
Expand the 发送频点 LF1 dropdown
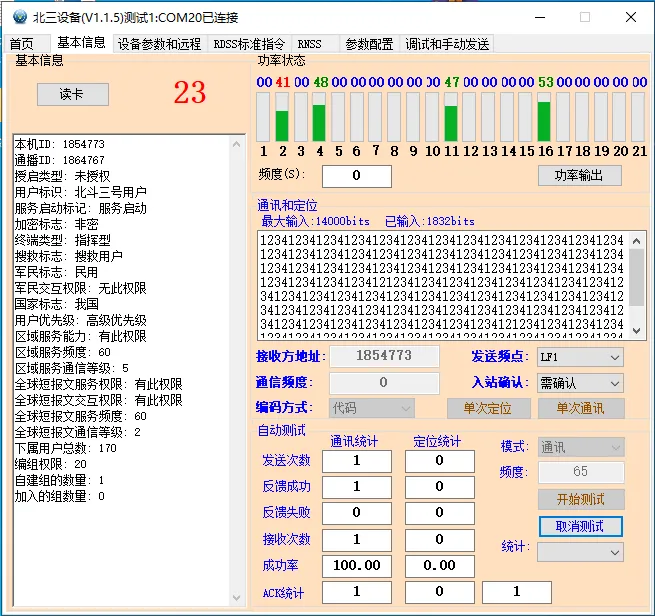click(579, 357)
